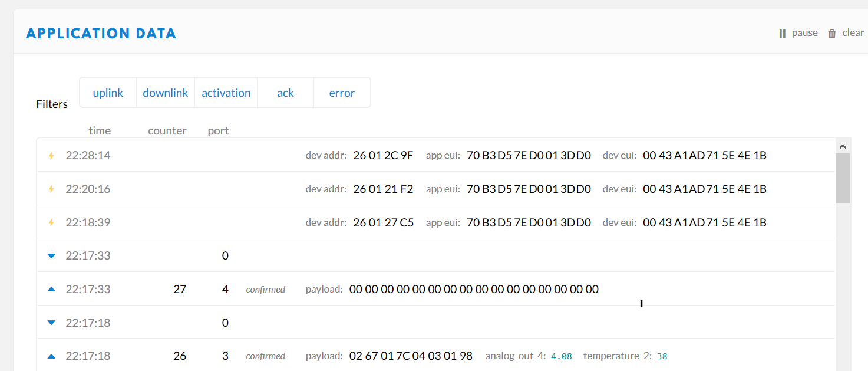Click uplink arrow icon for counter 26

51,356
